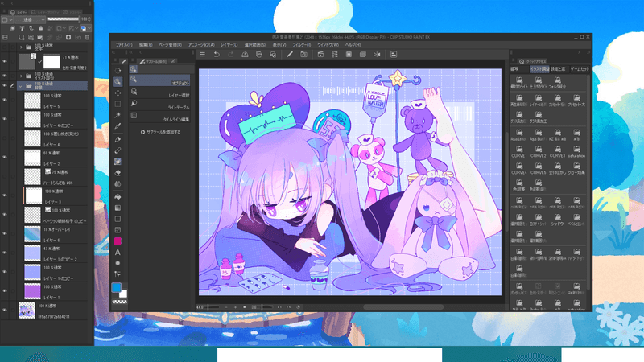Click the CURVE1 quick access item

pyautogui.click(x=519, y=151)
